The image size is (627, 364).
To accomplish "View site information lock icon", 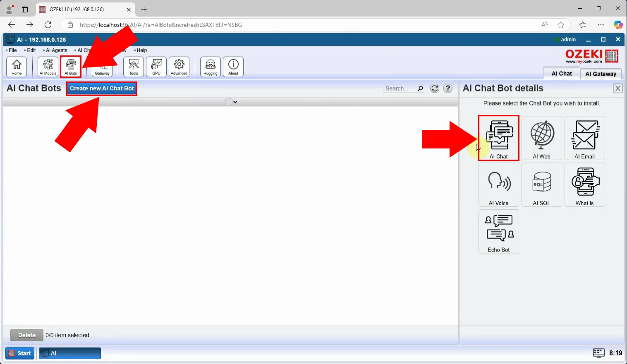I will coord(70,25).
